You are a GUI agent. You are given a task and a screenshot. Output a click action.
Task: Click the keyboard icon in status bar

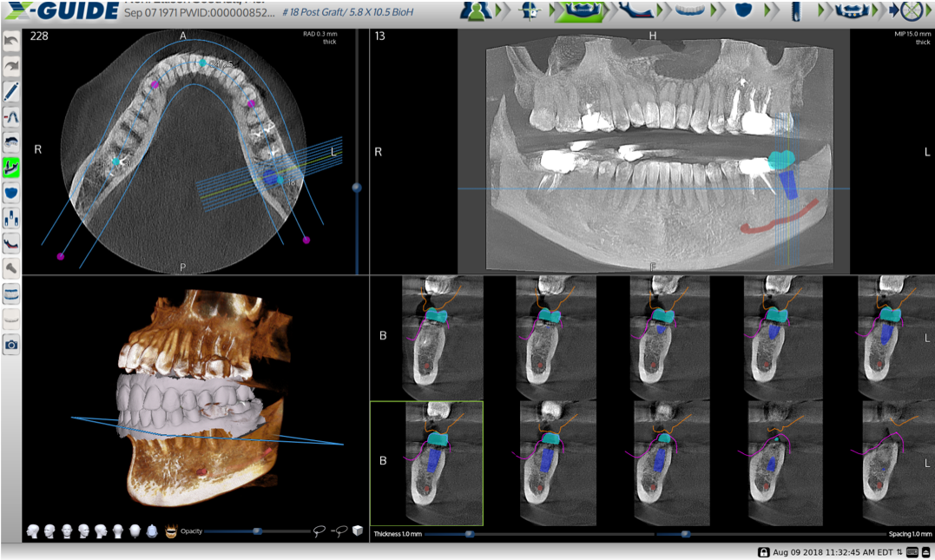(912, 552)
